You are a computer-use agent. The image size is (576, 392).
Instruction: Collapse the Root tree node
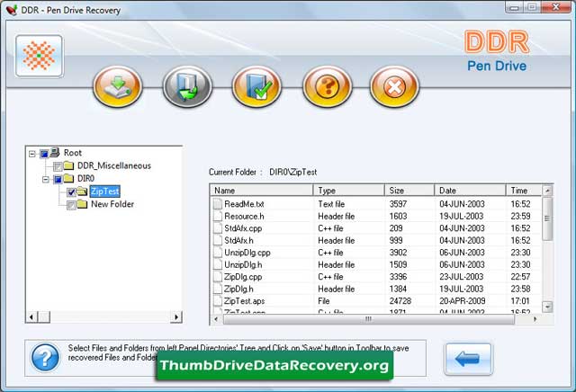(x=32, y=154)
